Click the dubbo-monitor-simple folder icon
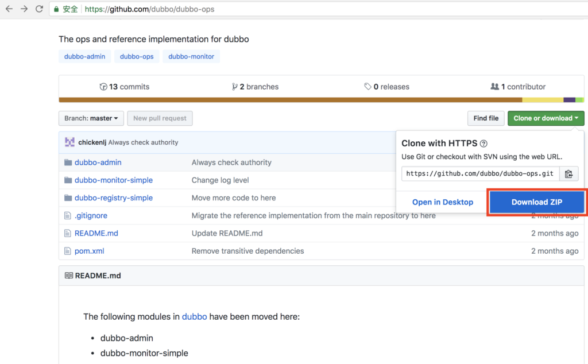This screenshot has height=364, width=588. coord(68,180)
